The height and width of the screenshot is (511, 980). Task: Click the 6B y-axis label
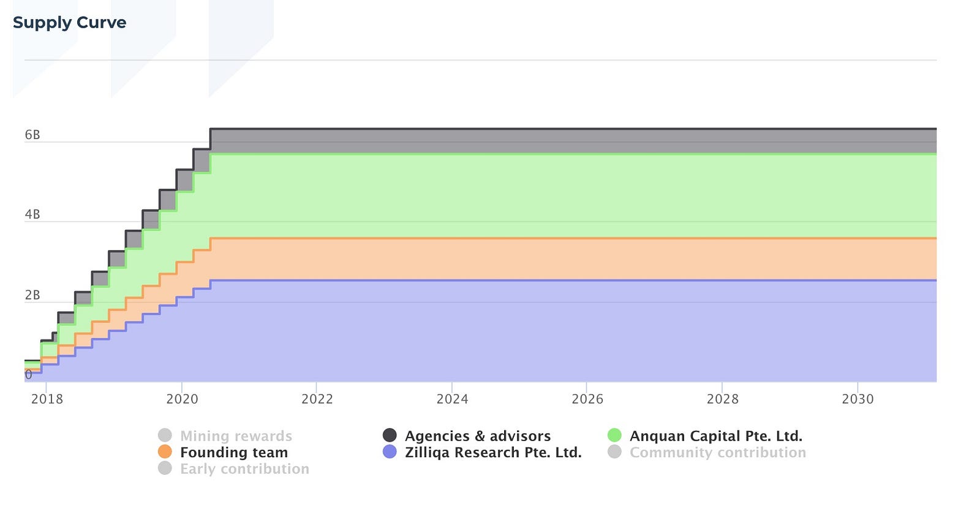coord(32,135)
